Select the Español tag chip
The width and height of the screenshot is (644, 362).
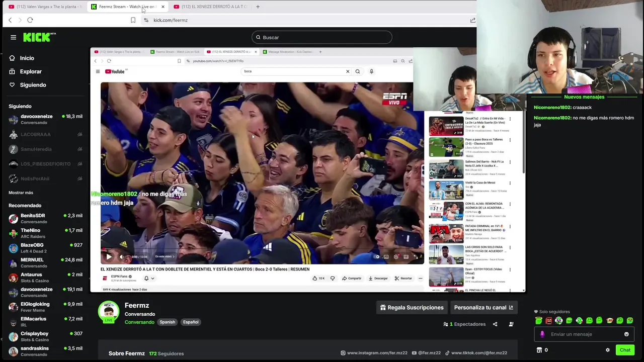point(191,322)
